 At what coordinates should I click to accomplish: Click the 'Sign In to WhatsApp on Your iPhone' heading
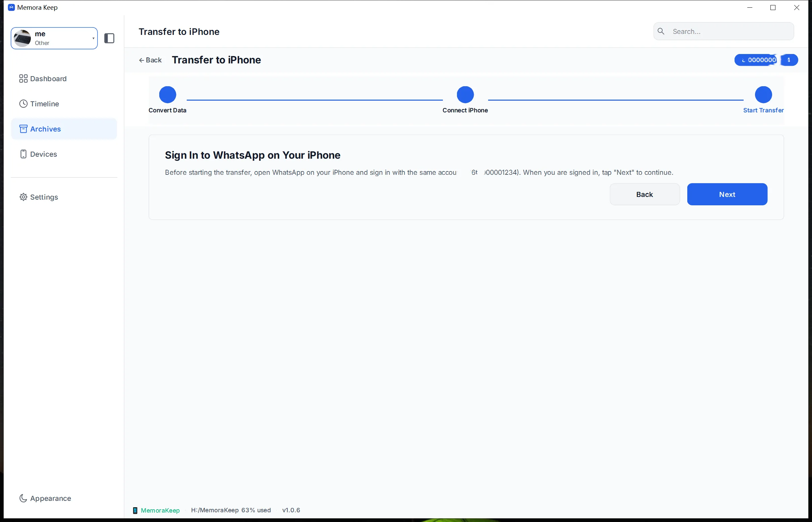click(252, 155)
